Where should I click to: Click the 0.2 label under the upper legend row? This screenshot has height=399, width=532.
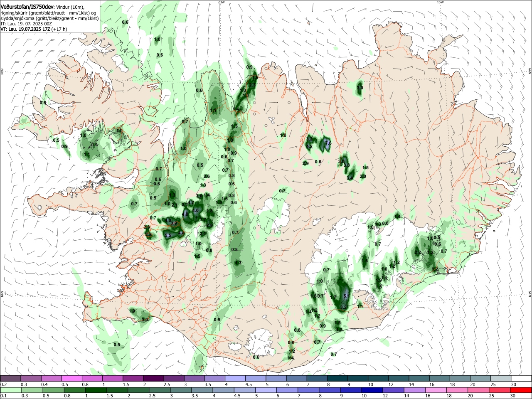click(3, 384)
